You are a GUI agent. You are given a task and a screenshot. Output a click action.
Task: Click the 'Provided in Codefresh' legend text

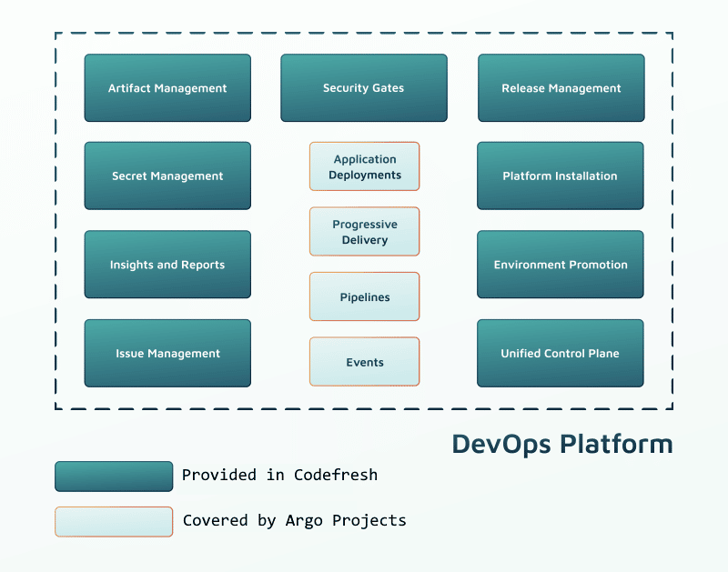[280, 475]
